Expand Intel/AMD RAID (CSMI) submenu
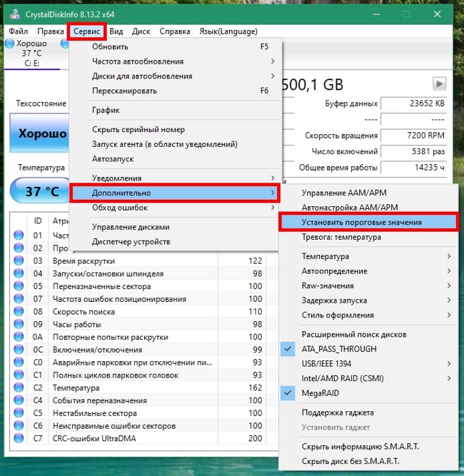 click(x=368, y=378)
